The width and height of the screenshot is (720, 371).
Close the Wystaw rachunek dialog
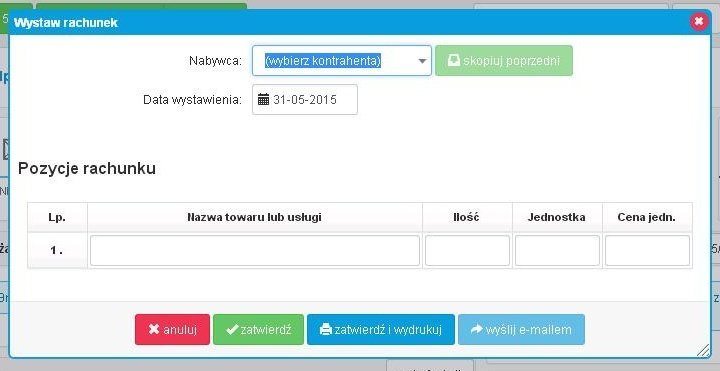coord(698,21)
